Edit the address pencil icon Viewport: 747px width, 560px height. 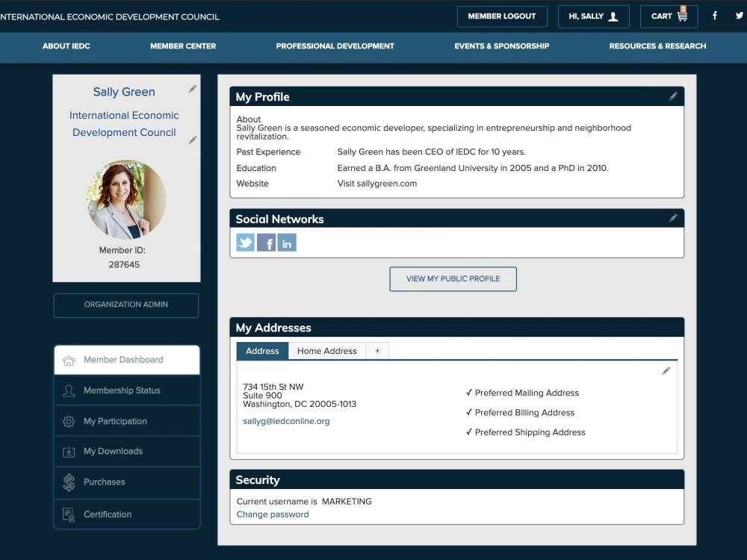tap(666, 371)
